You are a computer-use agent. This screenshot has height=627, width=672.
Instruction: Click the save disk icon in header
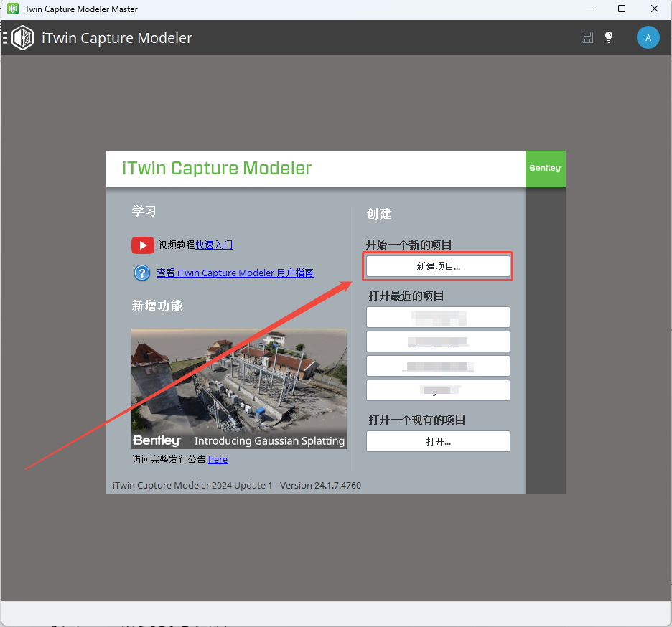pos(587,37)
